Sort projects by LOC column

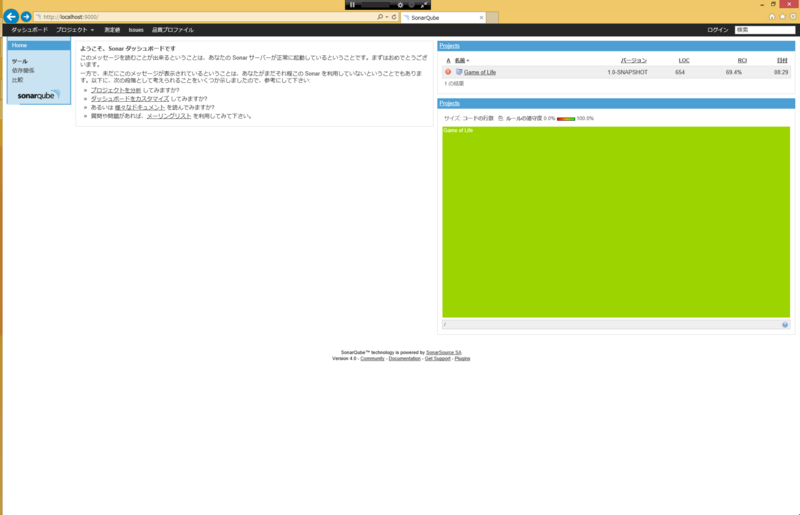[x=684, y=61]
